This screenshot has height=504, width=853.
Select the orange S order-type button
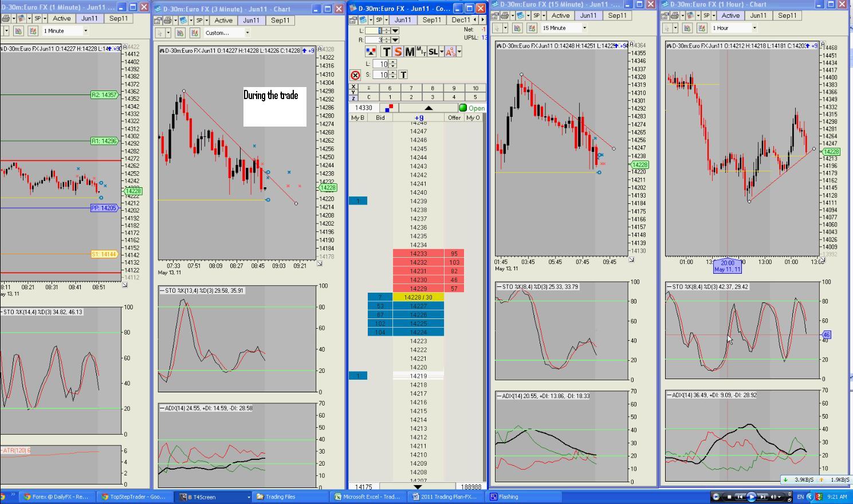(x=398, y=52)
